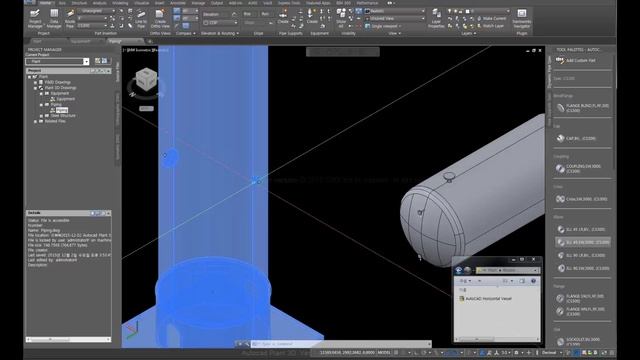Viewport: 640px width, 360px height.
Task: Select FLANGE WN palette item
Action: [x=581, y=311]
